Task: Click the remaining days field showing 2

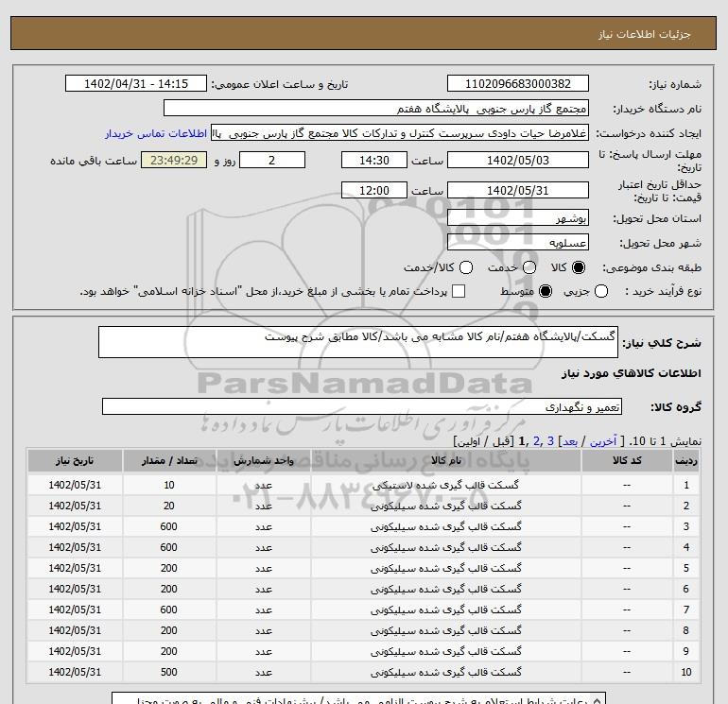Action: (272, 160)
